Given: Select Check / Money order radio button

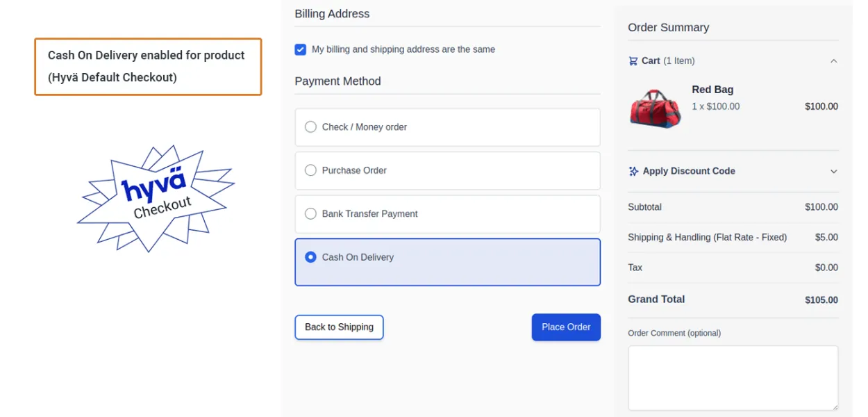Looking at the screenshot, I should coord(310,127).
